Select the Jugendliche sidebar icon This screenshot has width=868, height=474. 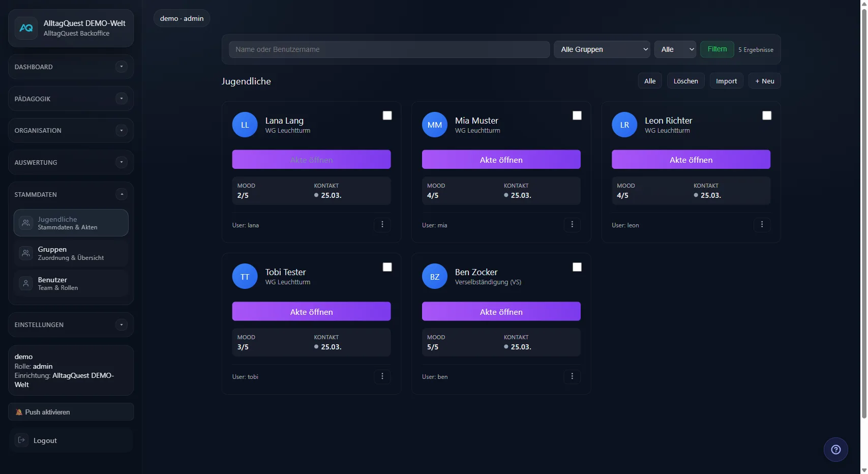25,223
